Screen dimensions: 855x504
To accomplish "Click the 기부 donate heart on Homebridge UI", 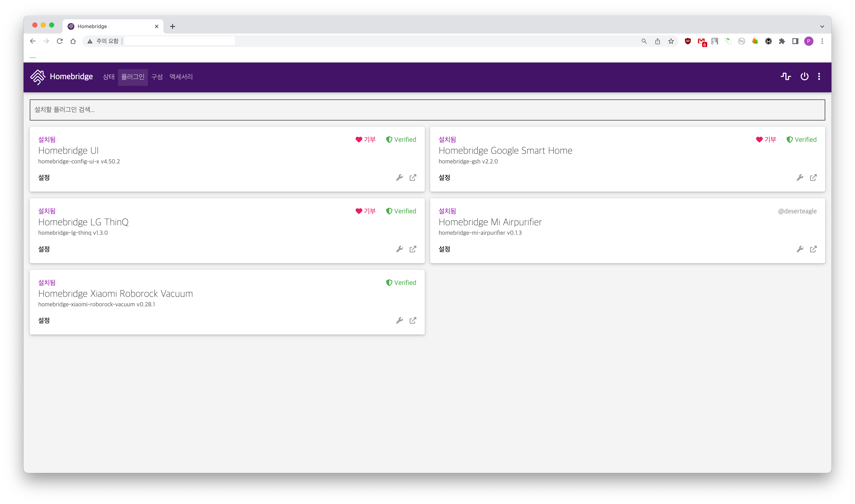I will point(365,140).
